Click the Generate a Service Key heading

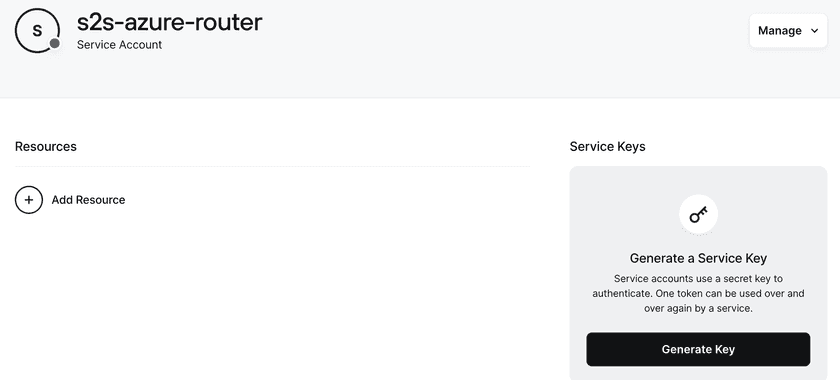point(698,258)
